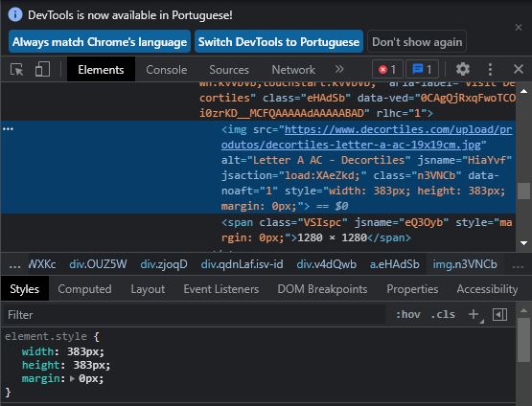Select div.zjoqD breadcrumb
The height and width of the screenshot is (406, 532).
click(164, 264)
